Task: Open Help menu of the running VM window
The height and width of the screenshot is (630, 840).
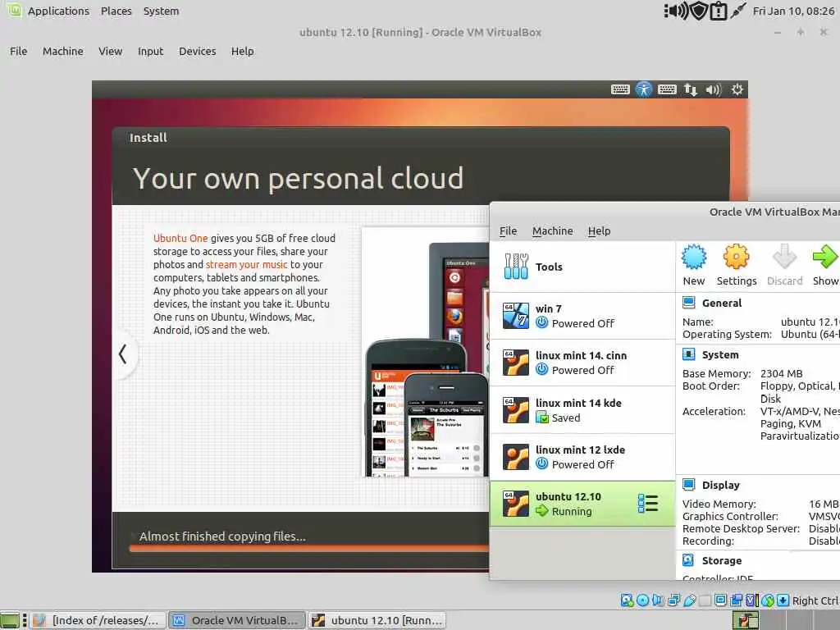Action: (x=242, y=52)
